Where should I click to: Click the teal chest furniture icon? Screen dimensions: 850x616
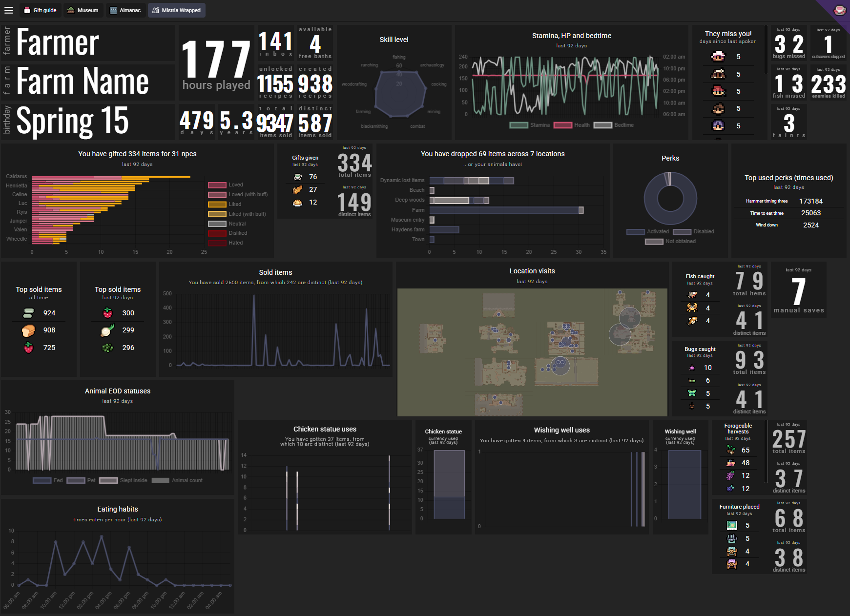[x=731, y=551]
